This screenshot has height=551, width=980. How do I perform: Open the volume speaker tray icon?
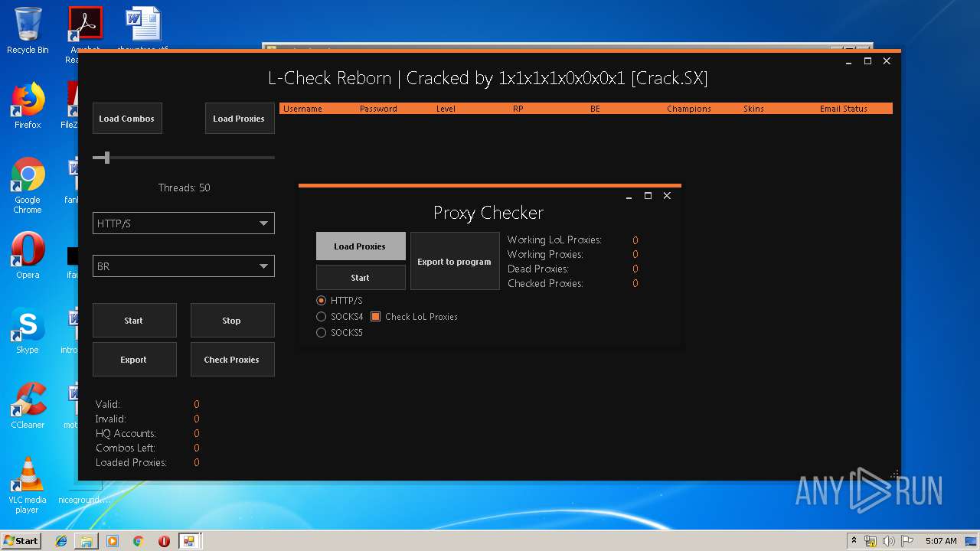coord(889,541)
